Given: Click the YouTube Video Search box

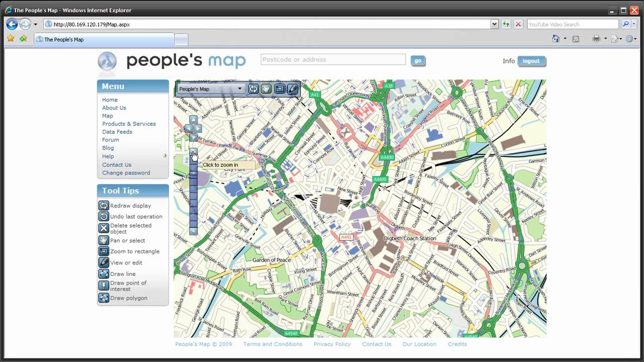Looking at the screenshot, I should (x=573, y=24).
